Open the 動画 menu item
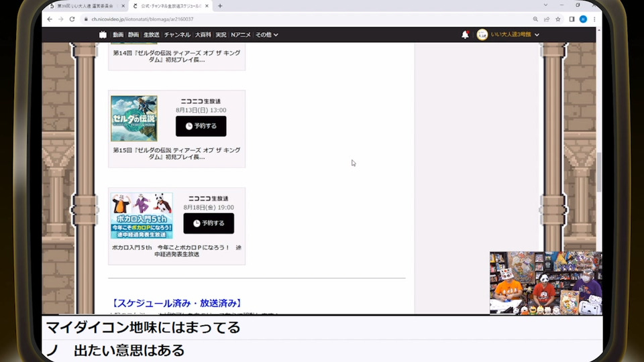This screenshot has height=362, width=644. coord(118,35)
